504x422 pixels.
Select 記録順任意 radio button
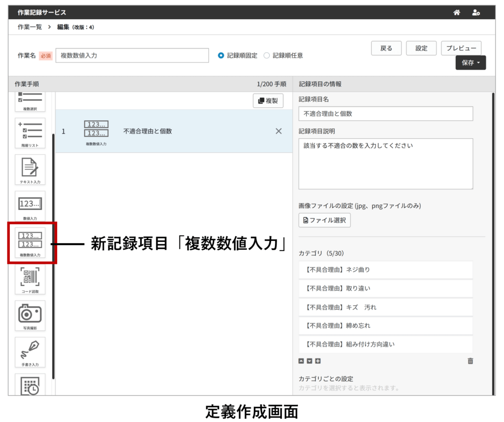tap(267, 56)
